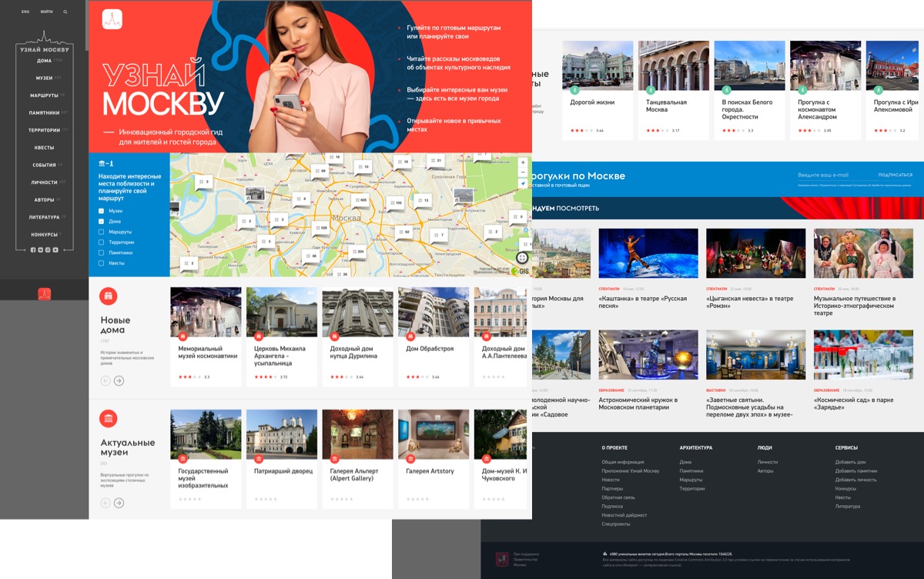Viewport: 924px width, 579px height.
Task: Open the map fullscreen icon
Action: (522, 258)
